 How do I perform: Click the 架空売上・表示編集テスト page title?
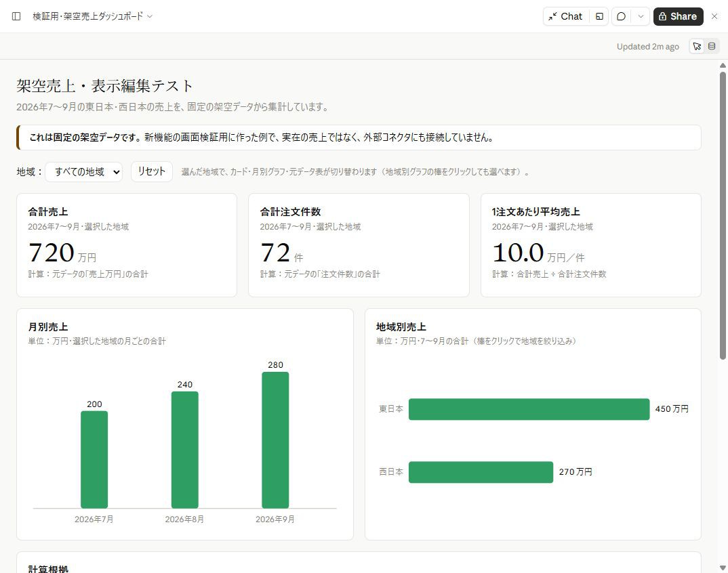pos(104,86)
